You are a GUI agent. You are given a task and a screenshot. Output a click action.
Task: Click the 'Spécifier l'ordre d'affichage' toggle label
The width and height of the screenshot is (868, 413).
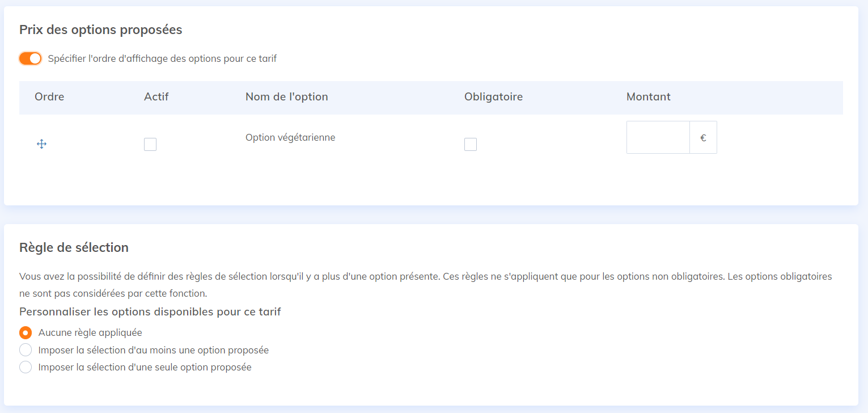click(162, 58)
